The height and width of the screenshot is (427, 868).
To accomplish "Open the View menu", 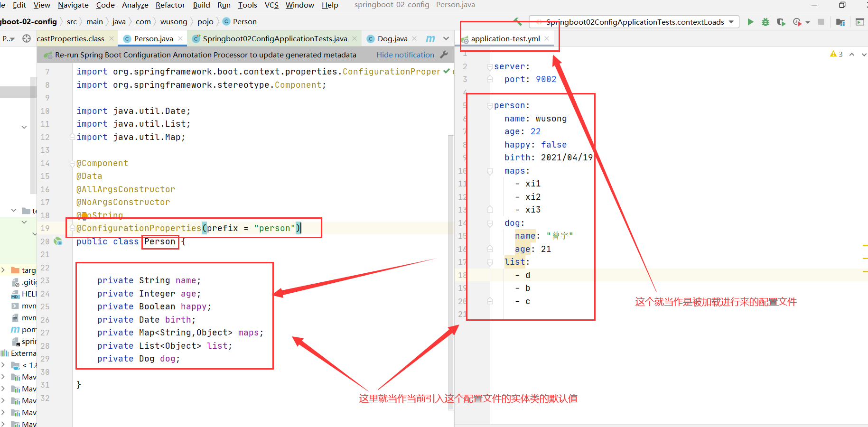I will [42, 5].
